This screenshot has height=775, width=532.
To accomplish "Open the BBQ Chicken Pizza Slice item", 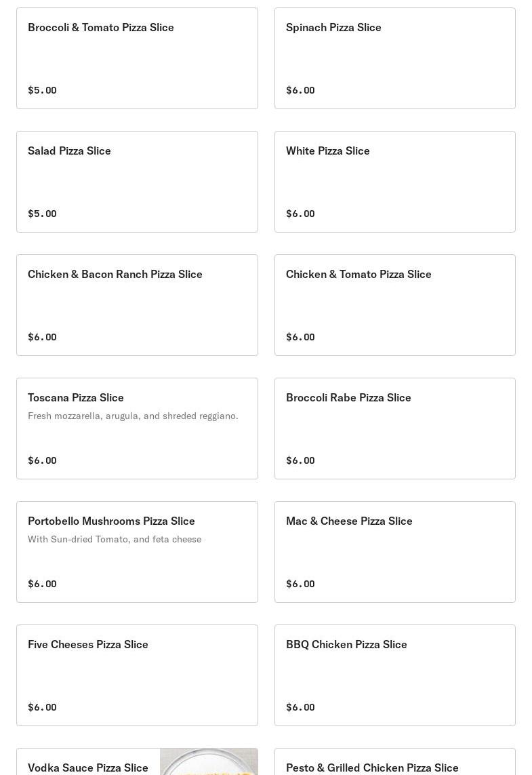I will (x=394, y=675).
